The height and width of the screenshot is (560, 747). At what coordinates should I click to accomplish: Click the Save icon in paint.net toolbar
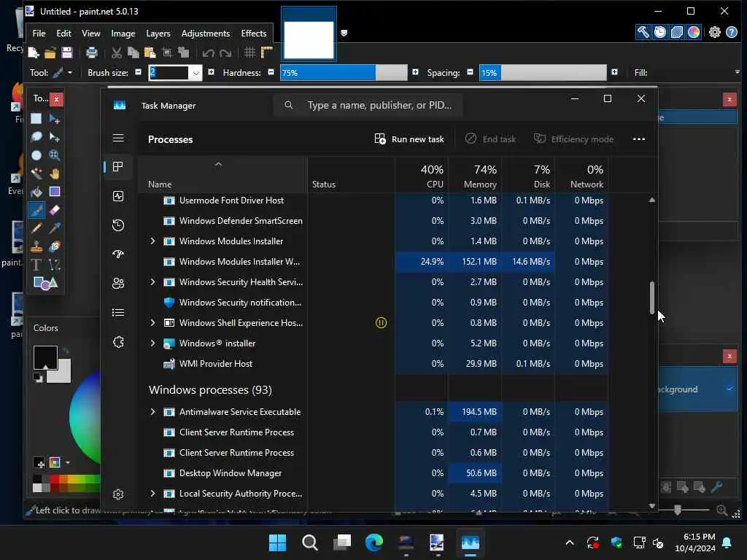point(66,52)
